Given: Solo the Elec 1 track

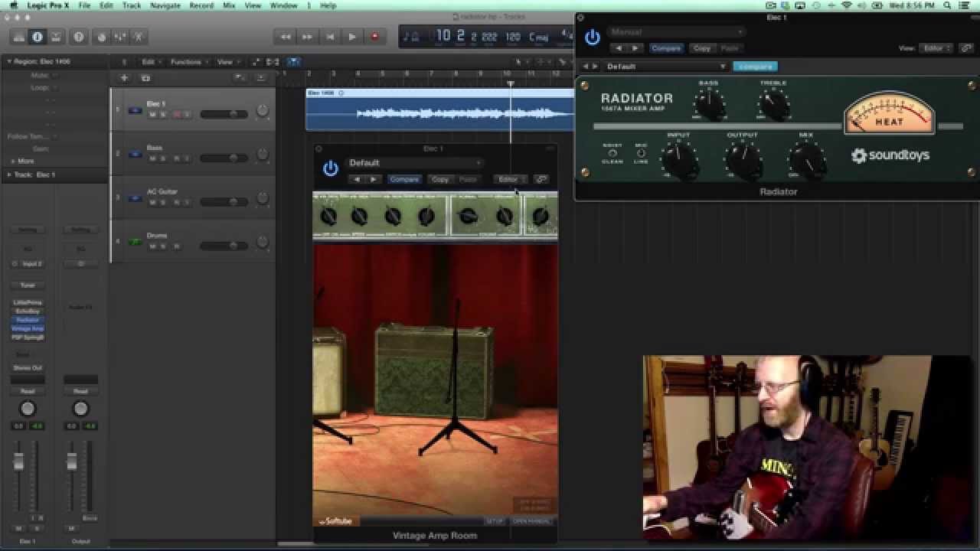Looking at the screenshot, I should click(x=163, y=115).
